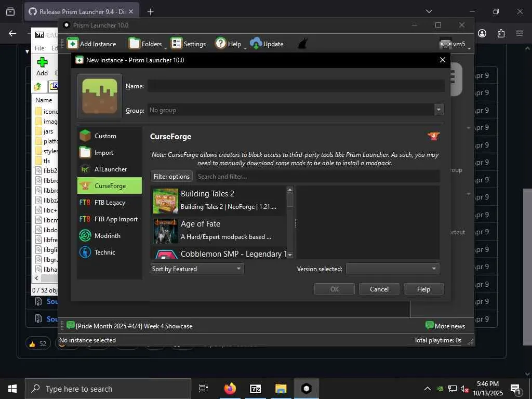The width and height of the screenshot is (532, 399).
Task: Select the FTB App Import tab
Action: 110,219
